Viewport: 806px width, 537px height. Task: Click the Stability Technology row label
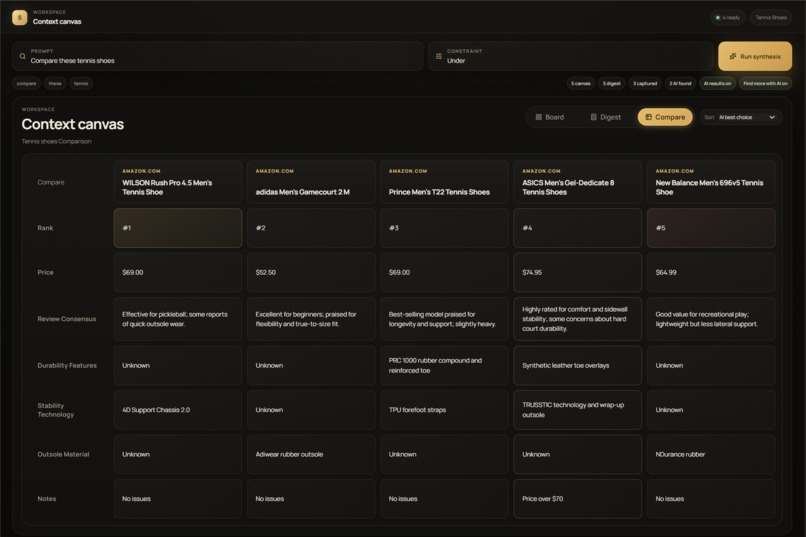56,410
